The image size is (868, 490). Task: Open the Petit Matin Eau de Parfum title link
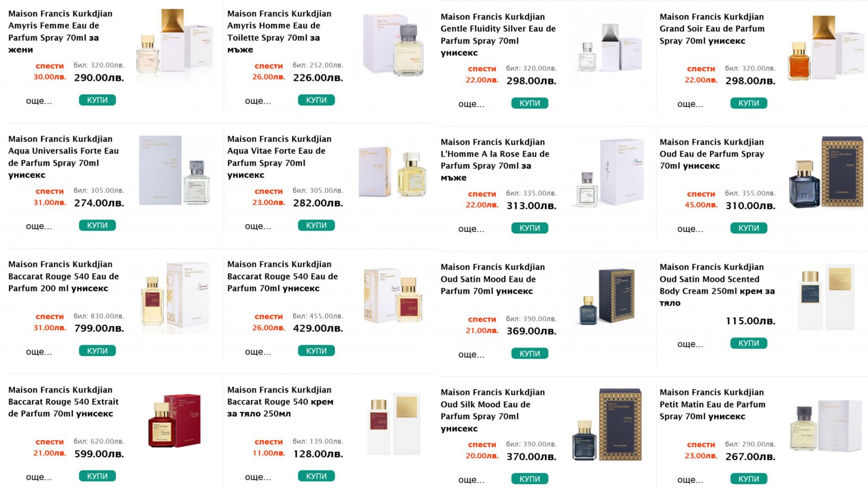tap(712, 404)
